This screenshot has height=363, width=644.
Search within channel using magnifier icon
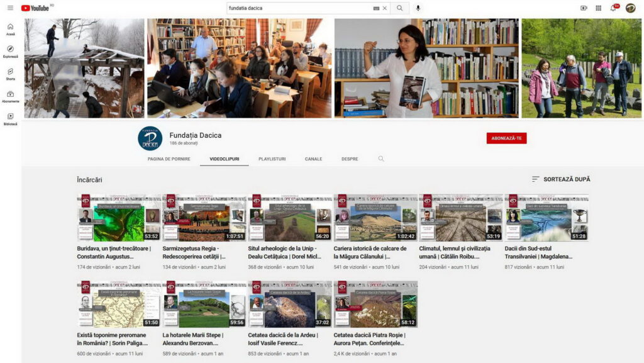(x=381, y=159)
